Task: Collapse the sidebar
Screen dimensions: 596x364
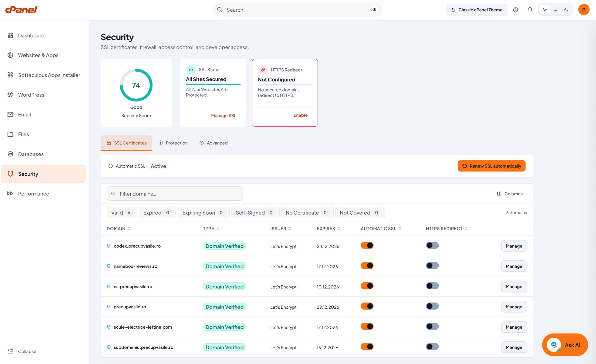Action: (22, 351)
